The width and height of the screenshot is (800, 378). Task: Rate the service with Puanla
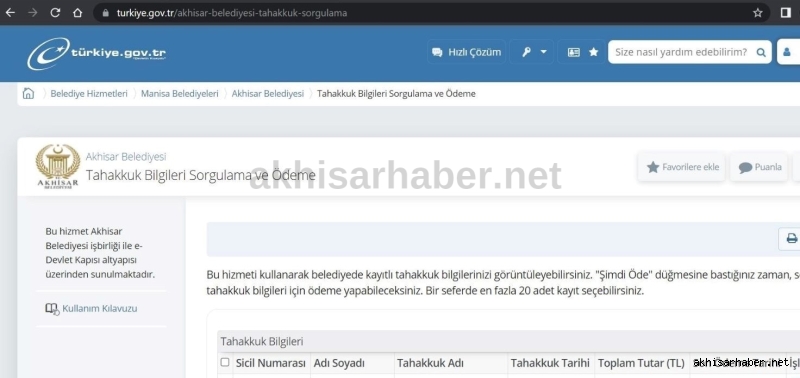(x=759, y=167)
